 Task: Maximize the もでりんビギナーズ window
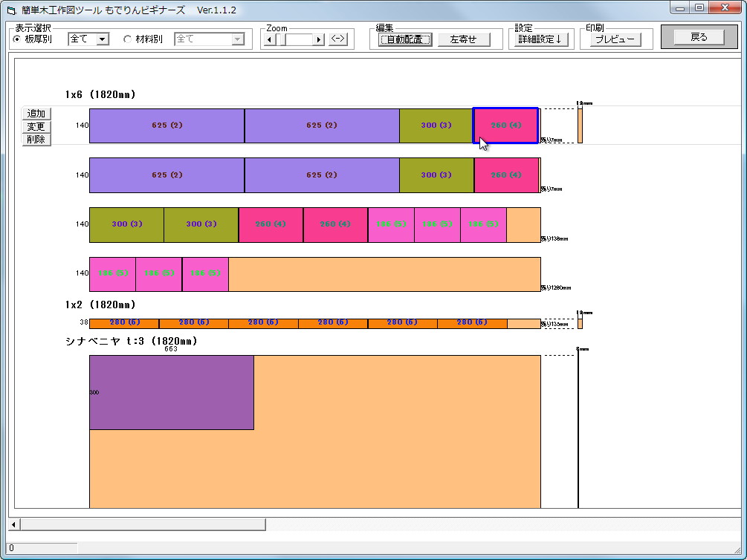tap(699, 8)
